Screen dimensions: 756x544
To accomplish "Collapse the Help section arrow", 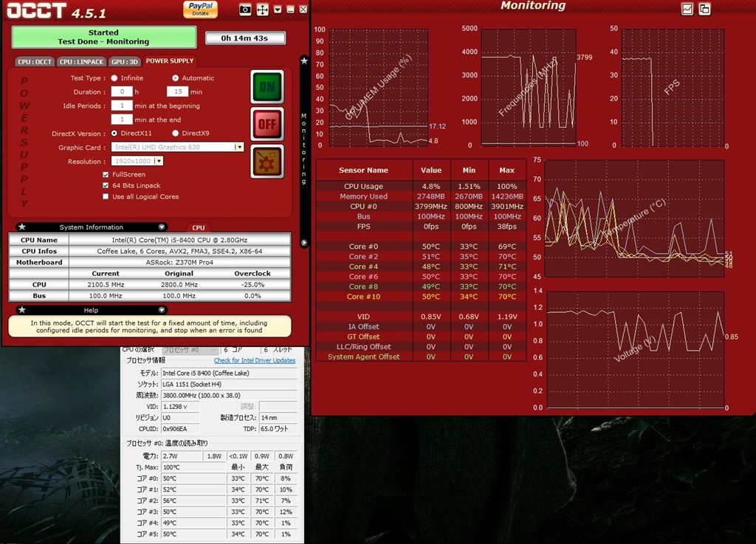I will coord(162,310).
